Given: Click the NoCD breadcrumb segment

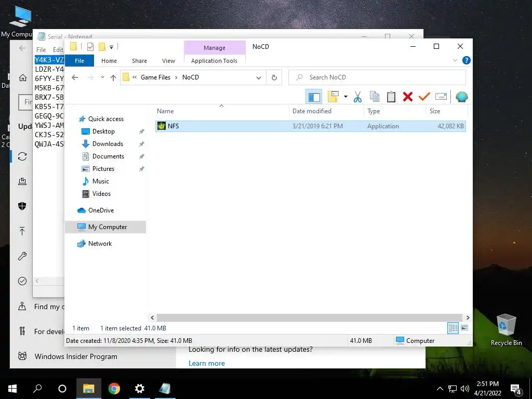Looking at the screenshot, I should 190,77.
